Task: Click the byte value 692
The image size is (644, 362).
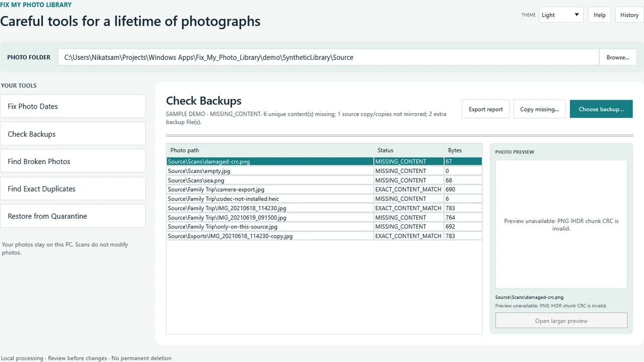Action: click(x=450, y=227)
